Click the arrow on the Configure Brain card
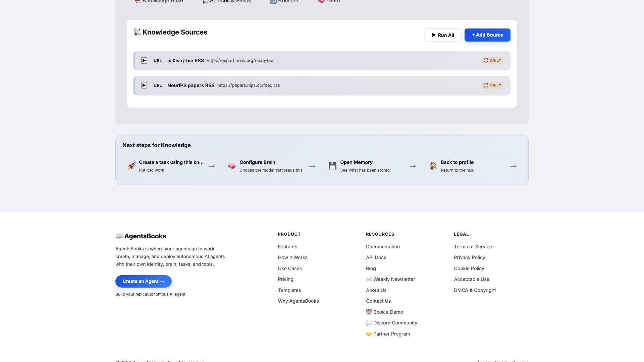Image resolution: width=644 pixels, height=362 pixels. [312, 166]
